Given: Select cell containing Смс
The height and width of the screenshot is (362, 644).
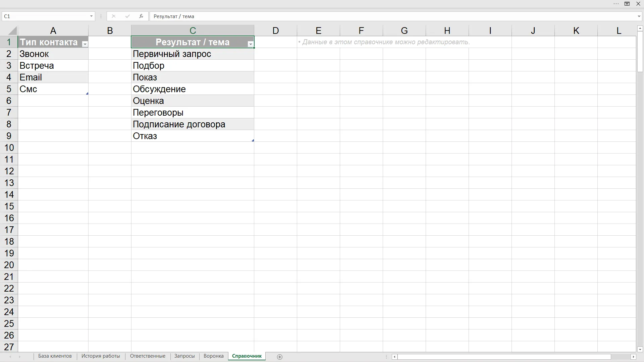Looking at the screenshot, I should [x=53, y=89].
